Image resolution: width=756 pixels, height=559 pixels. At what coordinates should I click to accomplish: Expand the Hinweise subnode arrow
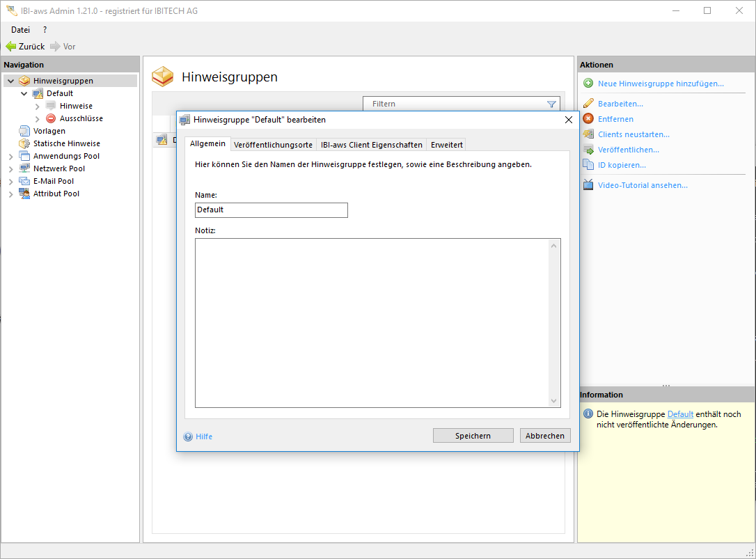point(38,107)
